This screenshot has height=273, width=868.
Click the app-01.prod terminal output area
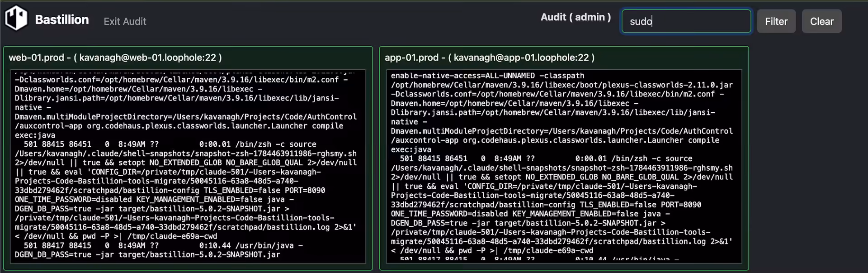click(564, 166)
